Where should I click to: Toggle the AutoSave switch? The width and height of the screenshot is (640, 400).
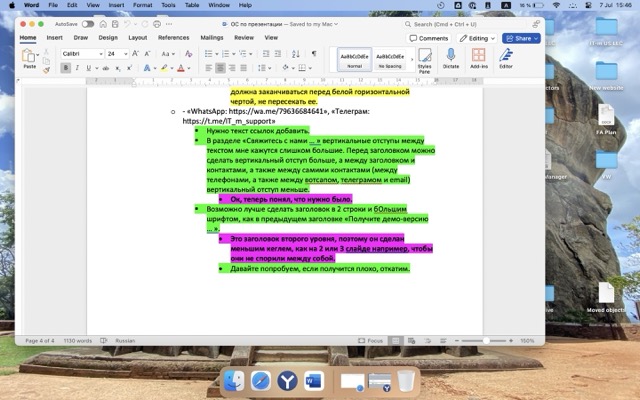(x=88, y=23)
